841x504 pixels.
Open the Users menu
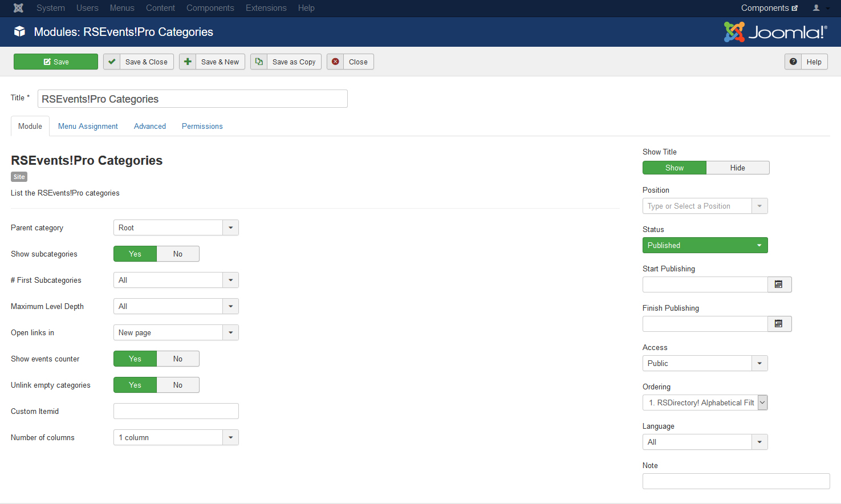[x=87, y=8]
